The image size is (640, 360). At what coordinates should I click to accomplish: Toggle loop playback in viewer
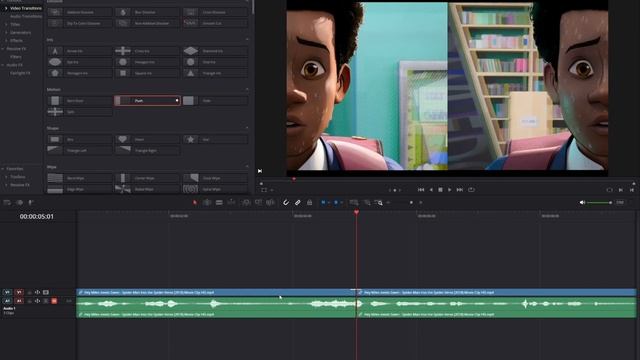point(471,190)
